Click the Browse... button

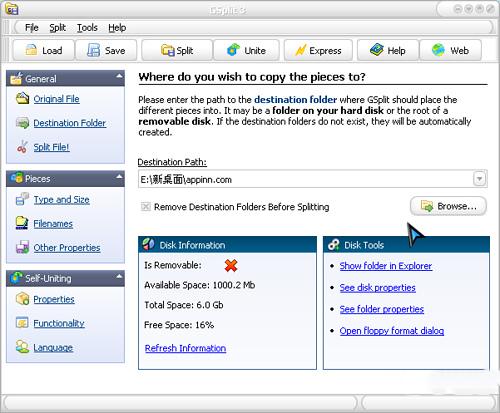coord(448,206)
